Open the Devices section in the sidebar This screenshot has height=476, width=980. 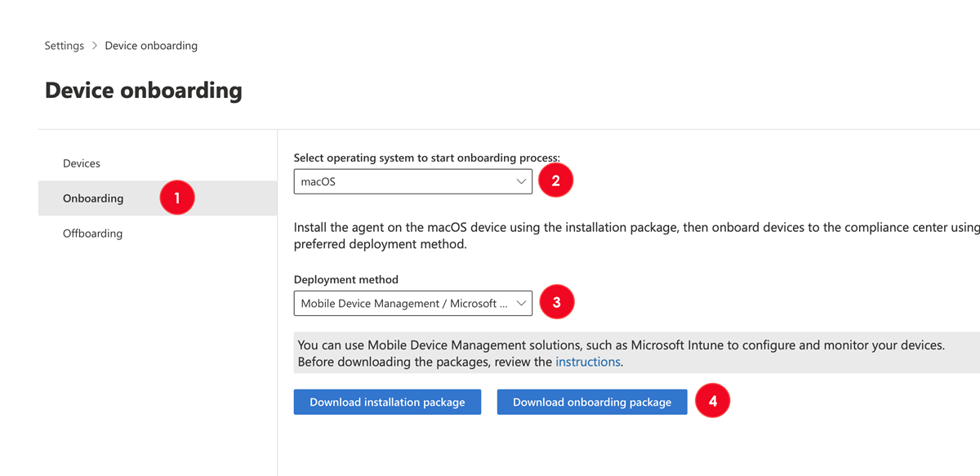pyautogui.click(x=82, y=163)
